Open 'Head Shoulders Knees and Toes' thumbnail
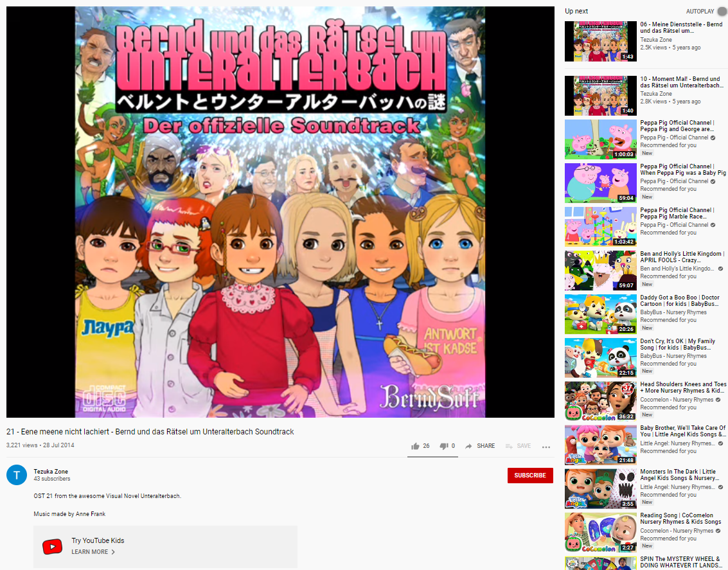 [x=600, y=402]
